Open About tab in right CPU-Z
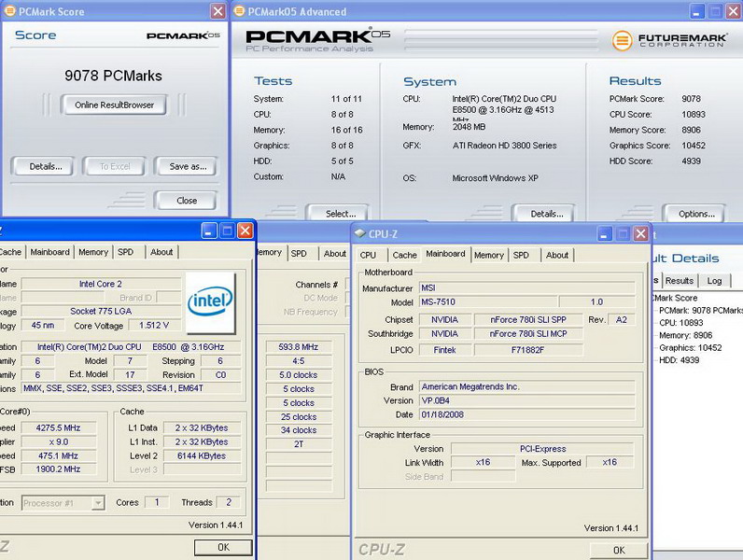The height and width of the screenshot is (560, 743). coord(557,255)
